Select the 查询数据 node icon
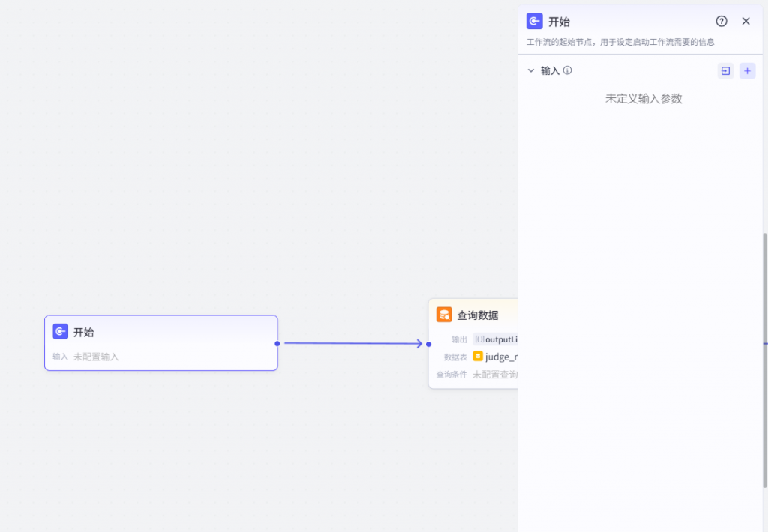768x532 pixels. point(444,315)
